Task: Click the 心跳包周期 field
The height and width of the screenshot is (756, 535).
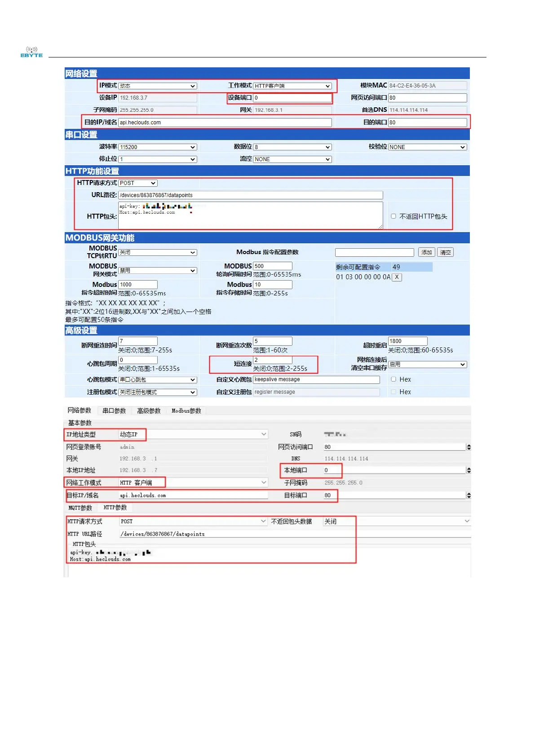Action: (138, 360)
